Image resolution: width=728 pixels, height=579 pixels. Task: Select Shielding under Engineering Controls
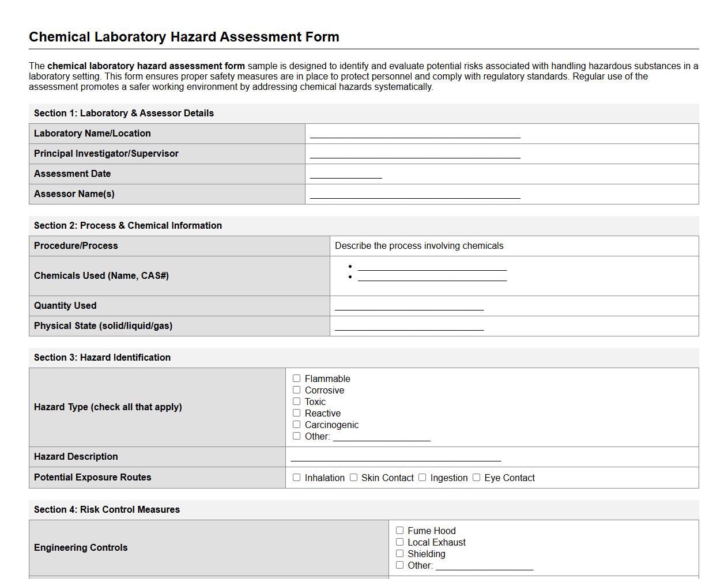(399, 553)
